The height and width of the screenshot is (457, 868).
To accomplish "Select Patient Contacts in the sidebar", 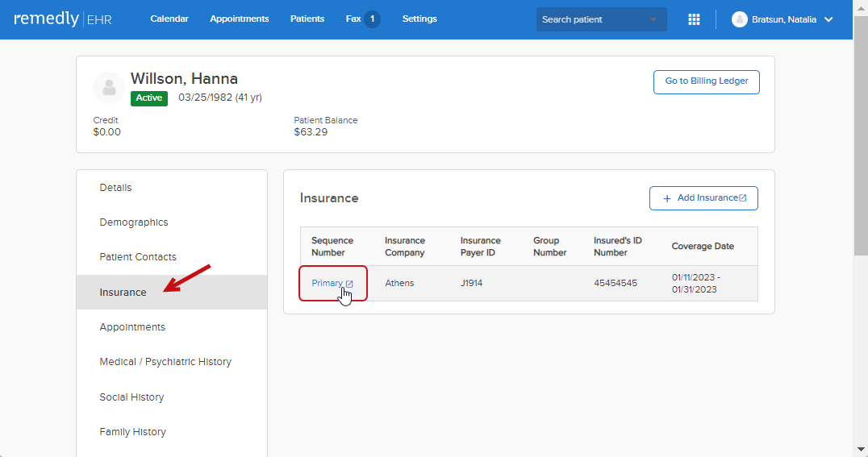I will (x=138, y=257).
